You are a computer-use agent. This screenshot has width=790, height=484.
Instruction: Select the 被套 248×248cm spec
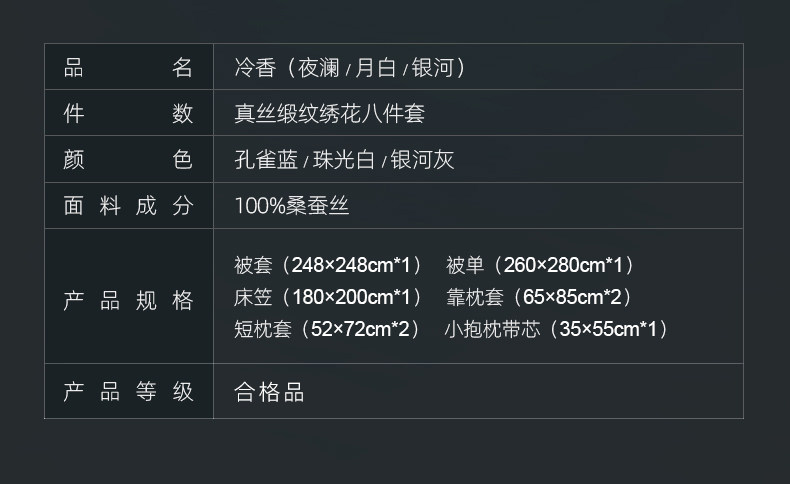coord(329,265)
